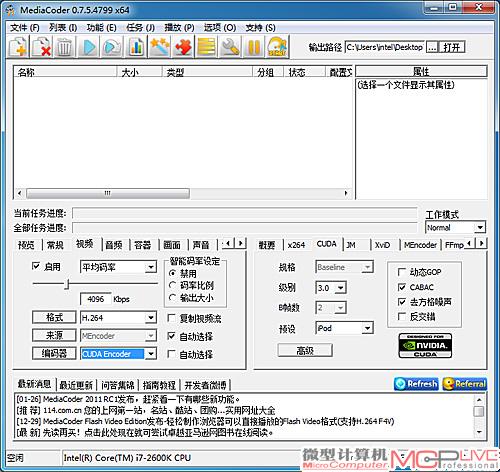This screenshot has height=472, width=500.
Task: Click the red puzzle piece extension icon
Action: [183, 47]
